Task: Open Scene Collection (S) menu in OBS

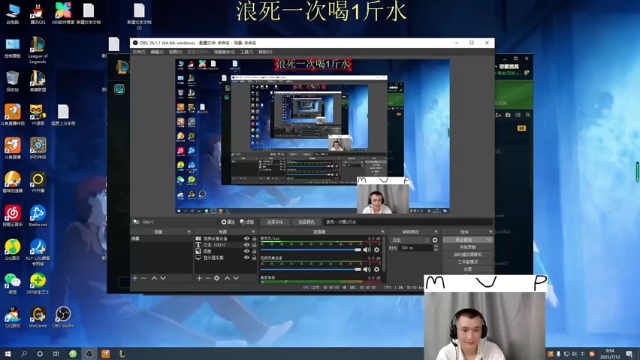Action: pyautogui.click(x=224, y=52)
